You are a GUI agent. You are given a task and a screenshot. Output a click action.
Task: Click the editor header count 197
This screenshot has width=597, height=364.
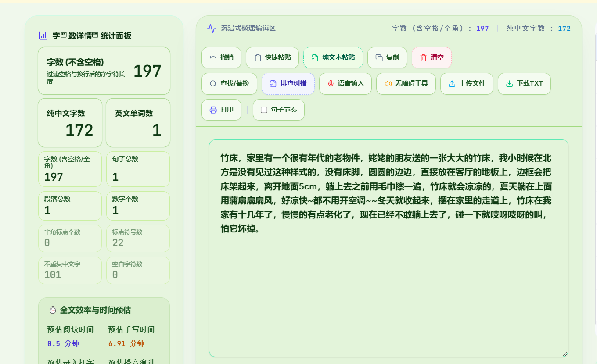click(x=482, y=29)
